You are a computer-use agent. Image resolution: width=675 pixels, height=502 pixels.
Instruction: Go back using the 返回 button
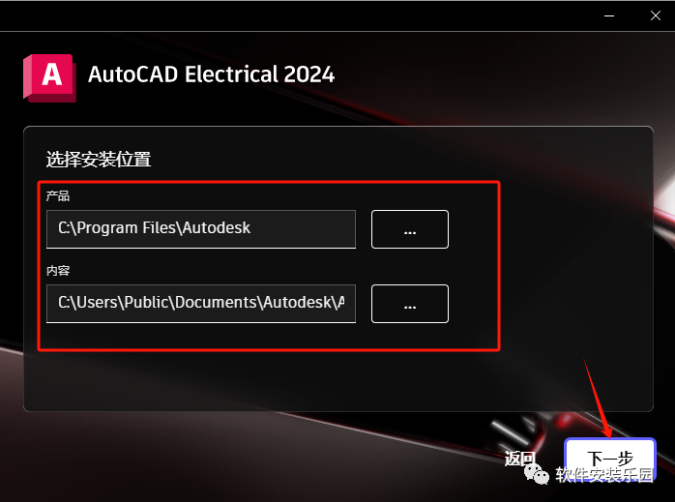click(520, 459)
